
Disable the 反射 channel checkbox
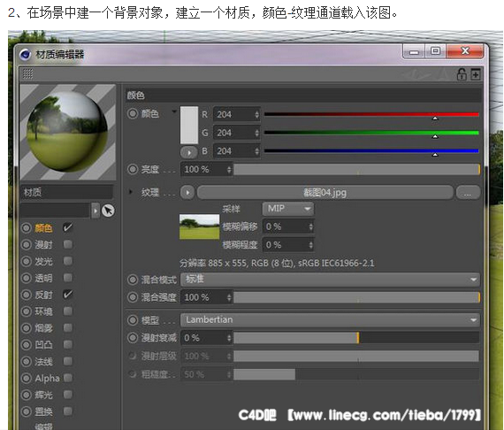(x=67, y=295)
